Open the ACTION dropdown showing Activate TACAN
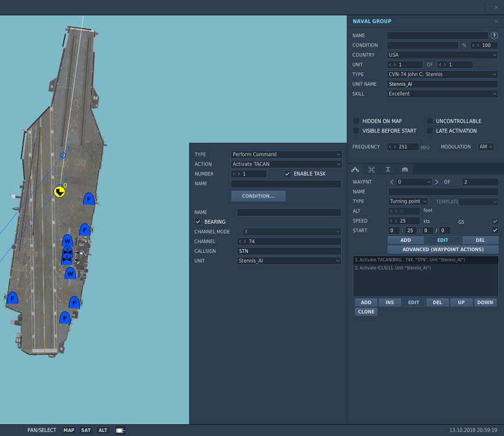 [x=286, y=165]
